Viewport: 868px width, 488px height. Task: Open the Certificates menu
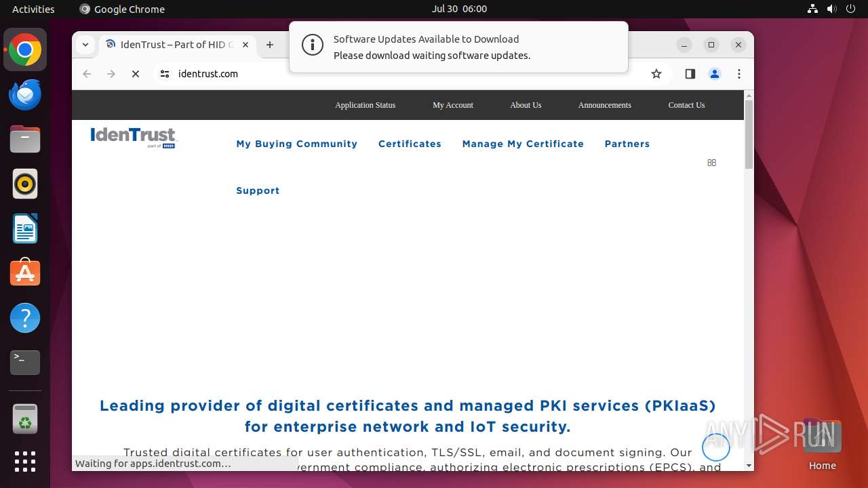(410, 144)
